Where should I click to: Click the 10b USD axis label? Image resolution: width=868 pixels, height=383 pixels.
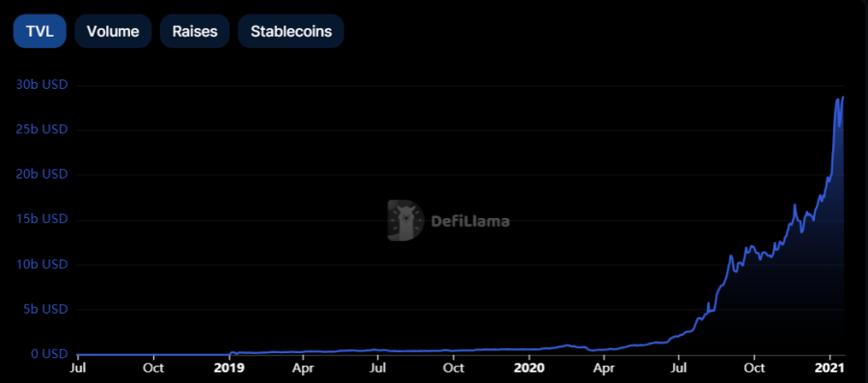coord(42,264)
